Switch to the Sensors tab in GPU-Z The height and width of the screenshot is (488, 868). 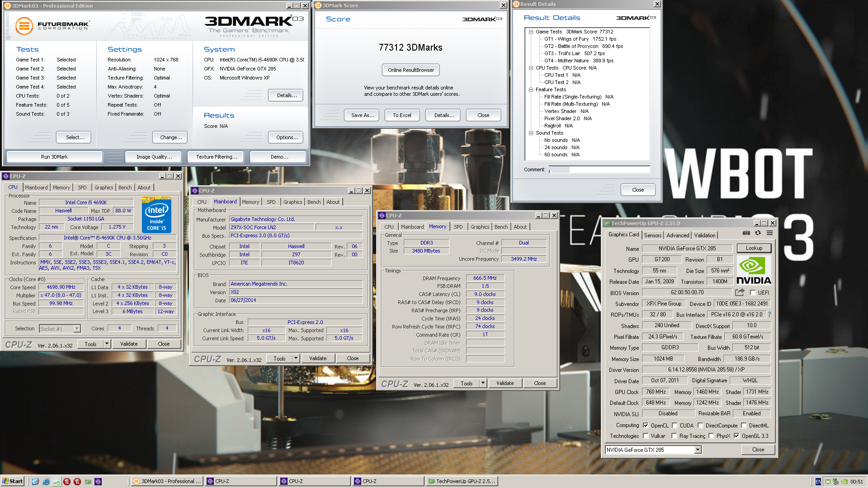(653, 235)
